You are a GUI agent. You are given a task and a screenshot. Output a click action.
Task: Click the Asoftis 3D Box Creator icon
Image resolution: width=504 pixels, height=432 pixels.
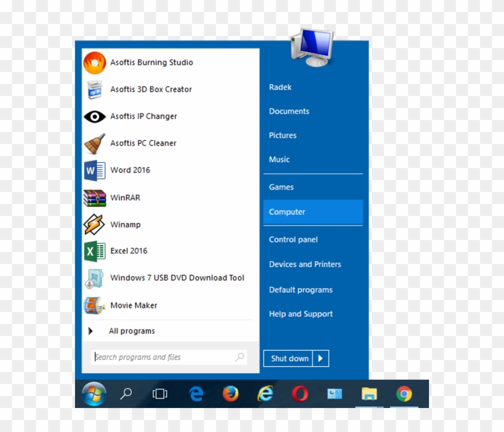tap(95, 89)
